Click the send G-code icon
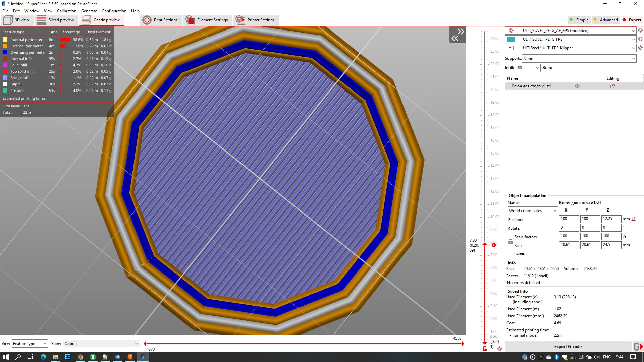This screenshot has height=362, width=644. pyautogui.click(x=638, y=347)
